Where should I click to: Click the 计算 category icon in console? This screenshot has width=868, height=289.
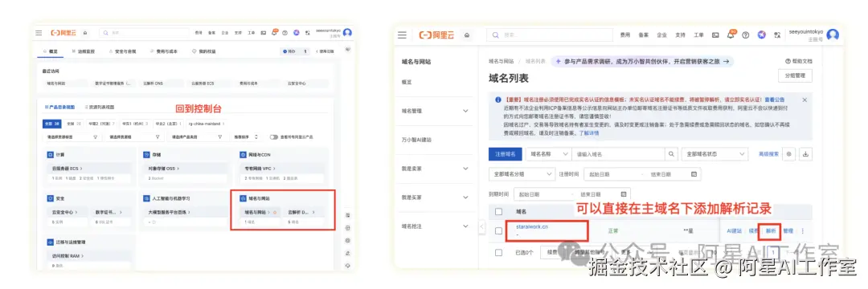pos(50,155)
